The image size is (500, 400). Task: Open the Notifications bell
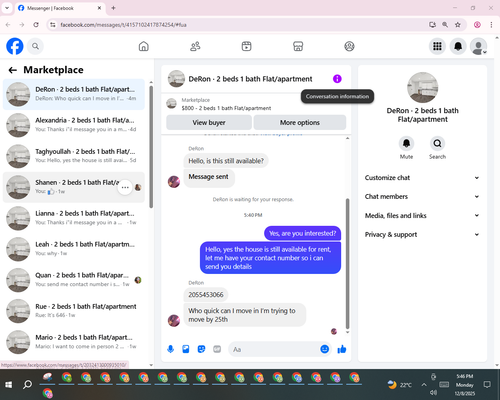458,46
